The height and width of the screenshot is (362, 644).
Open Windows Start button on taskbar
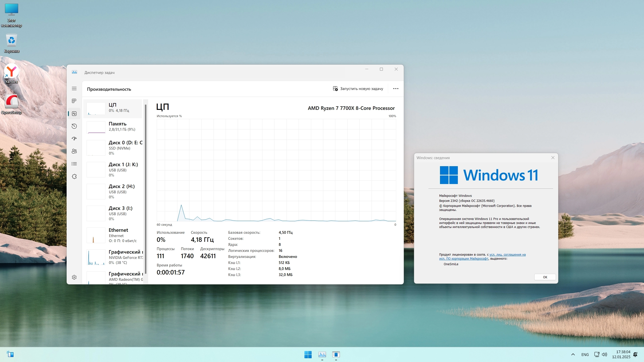point(308,354)
